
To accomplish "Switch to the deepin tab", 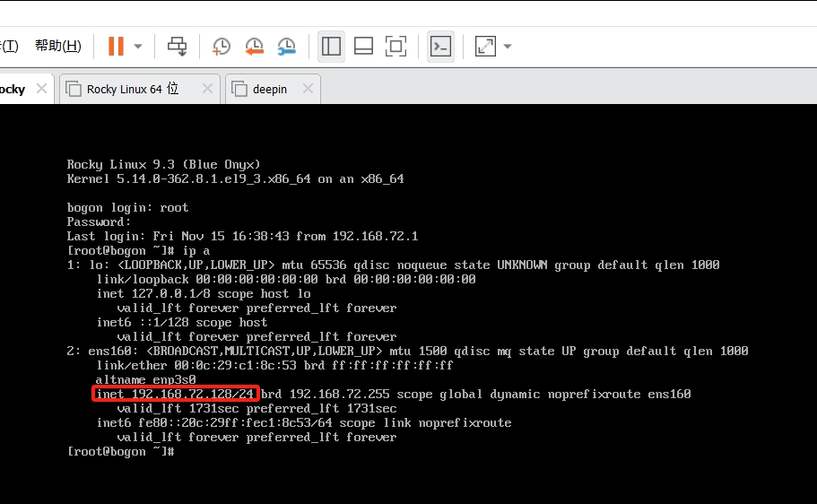I will 269,89.
